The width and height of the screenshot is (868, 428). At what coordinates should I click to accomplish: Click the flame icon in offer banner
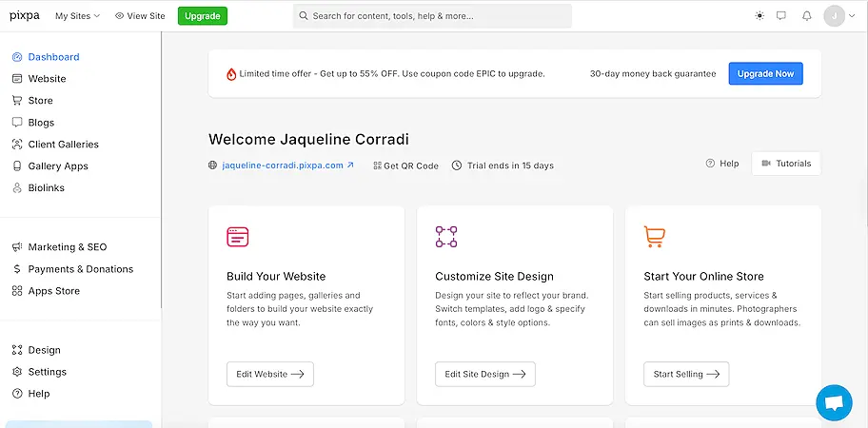click(x=231, y=74)
